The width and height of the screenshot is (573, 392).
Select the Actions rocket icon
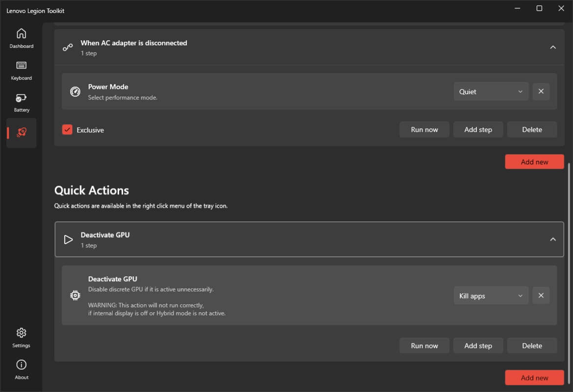[x=21, y=133]
